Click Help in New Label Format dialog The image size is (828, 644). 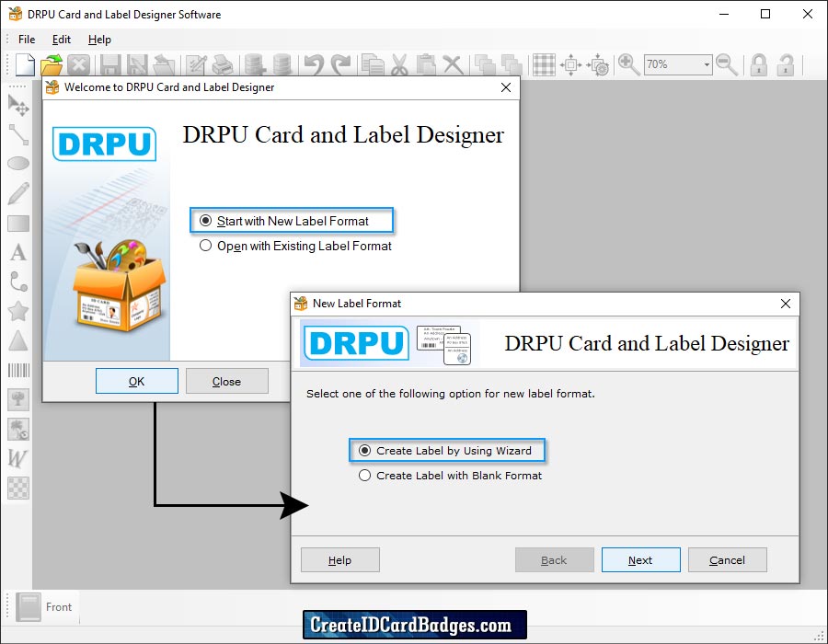coord(340,560)
